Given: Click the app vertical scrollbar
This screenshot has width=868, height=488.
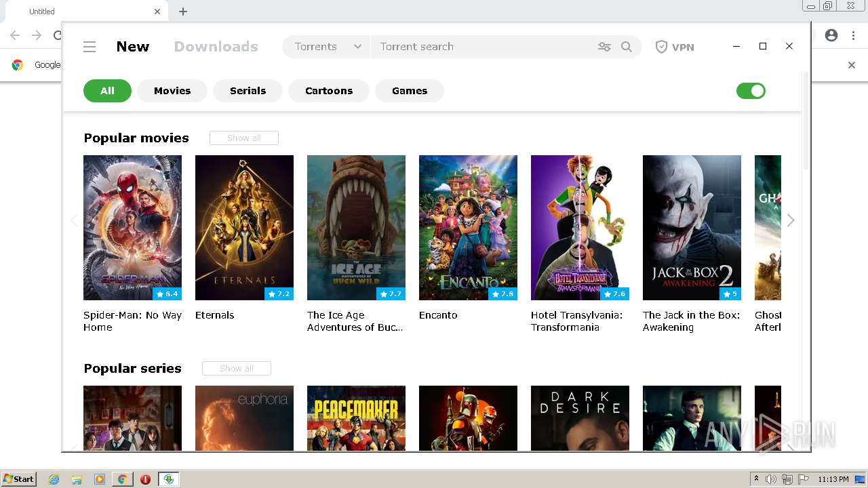Looking at the screenshot, I should pos(806,122).
